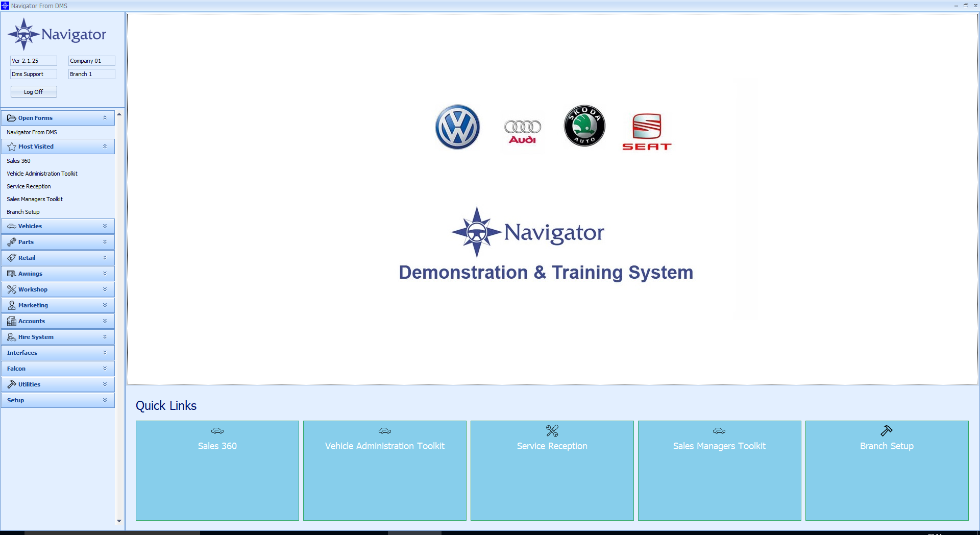Expand the Awnings section chevron
The height and width of the screenshot is (535, 980).
coord(105,274)
